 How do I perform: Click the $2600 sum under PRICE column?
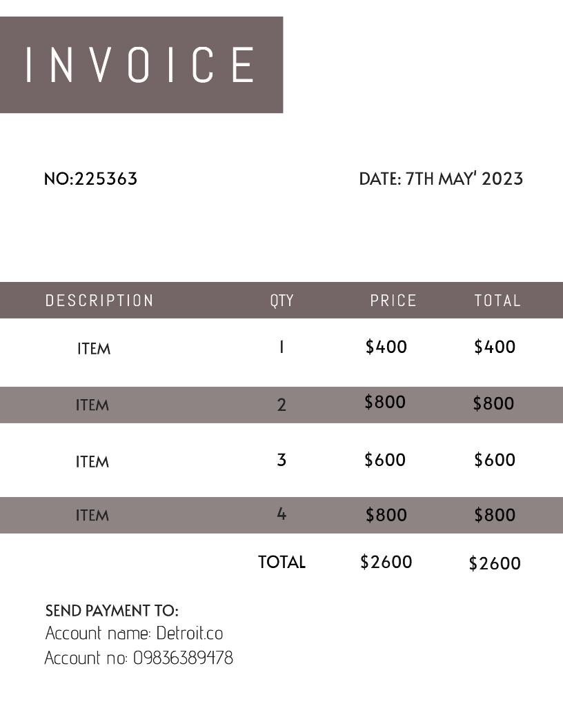[386, 563]
